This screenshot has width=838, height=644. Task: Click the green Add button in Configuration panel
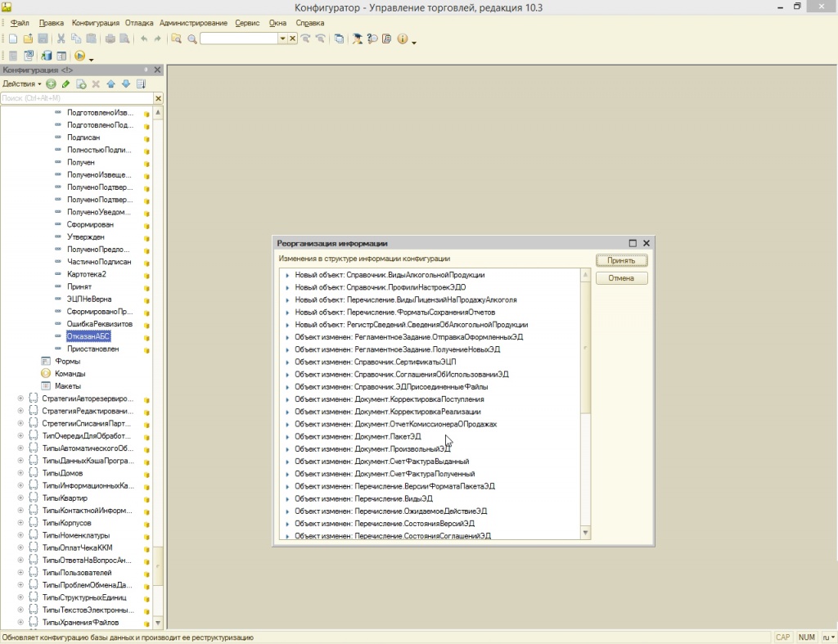(52, 84)
